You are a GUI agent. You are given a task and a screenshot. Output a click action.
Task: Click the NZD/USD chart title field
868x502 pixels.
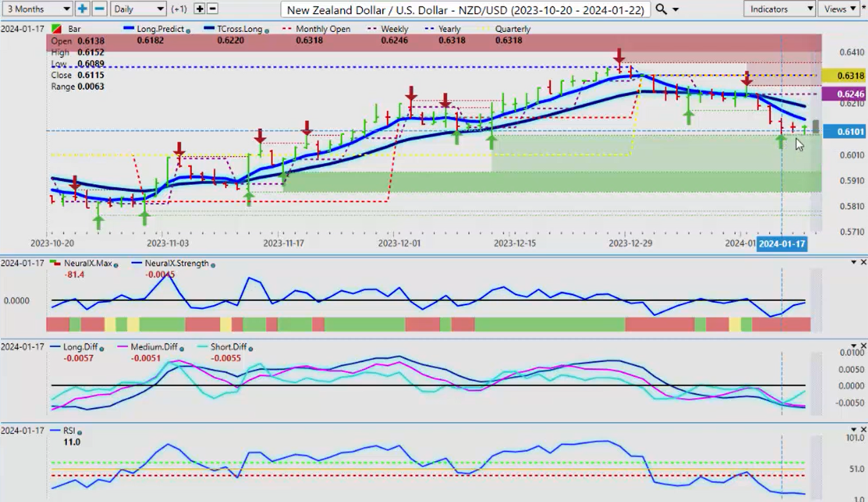(x=465, y=9)
